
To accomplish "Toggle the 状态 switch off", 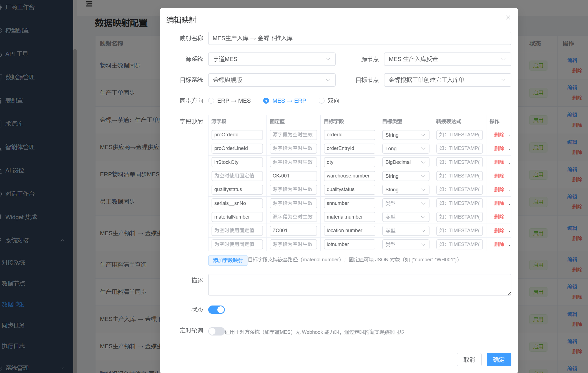I will tap(217, 310).
